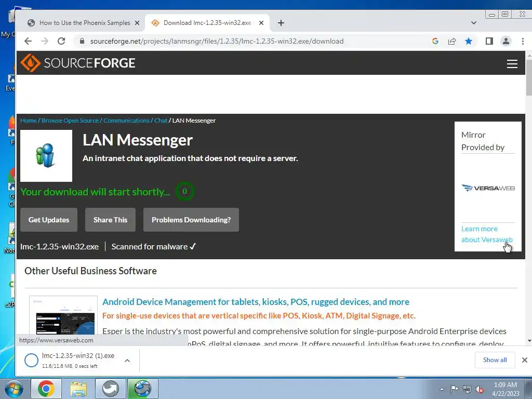
Task: Select the Download lmc-1.2.35-win32.exe tab
Action: (x=207, y=23)
